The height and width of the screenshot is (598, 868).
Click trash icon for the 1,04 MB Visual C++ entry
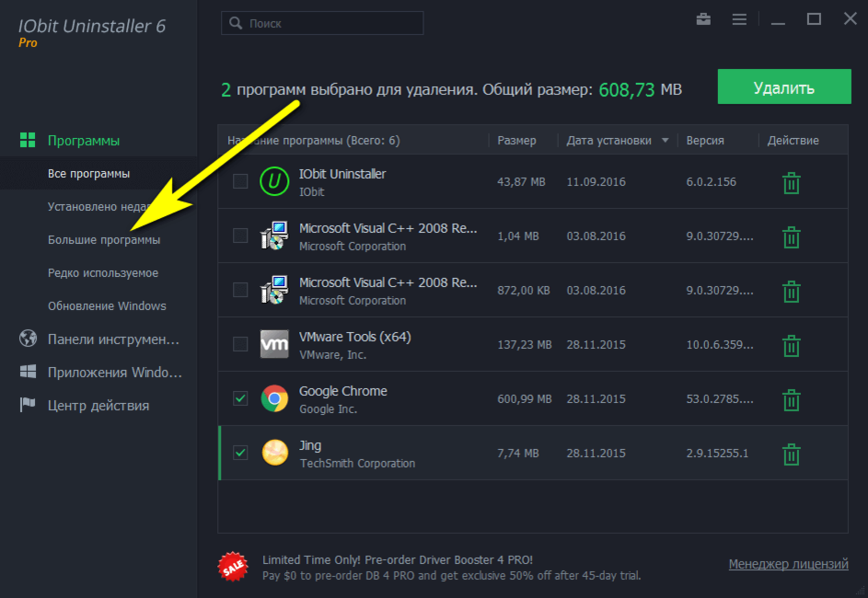pyautogui.click(x=791, y=236)
